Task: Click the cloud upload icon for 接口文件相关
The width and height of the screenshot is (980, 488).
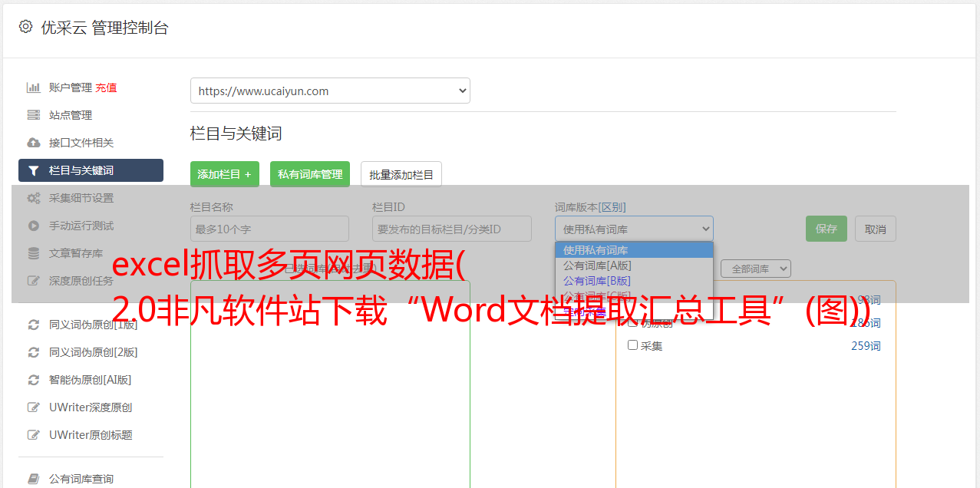Action: [x=34, y=143]
